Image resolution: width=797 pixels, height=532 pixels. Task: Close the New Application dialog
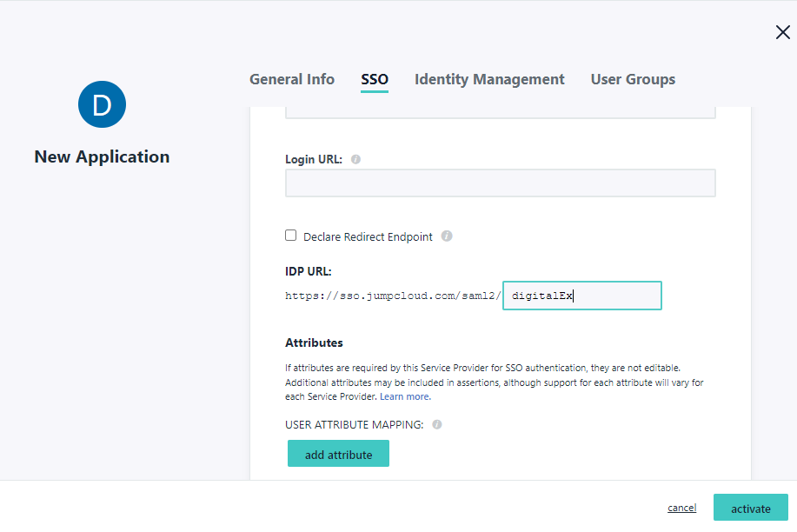pyautogui.click(x=782, y=33)
